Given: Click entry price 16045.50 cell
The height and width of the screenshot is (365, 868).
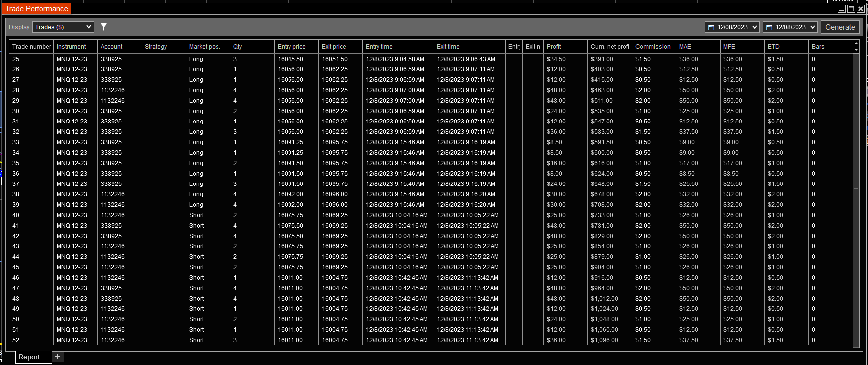Looking at the screenshot, I should pyautogui.click(x=296, y=59).
